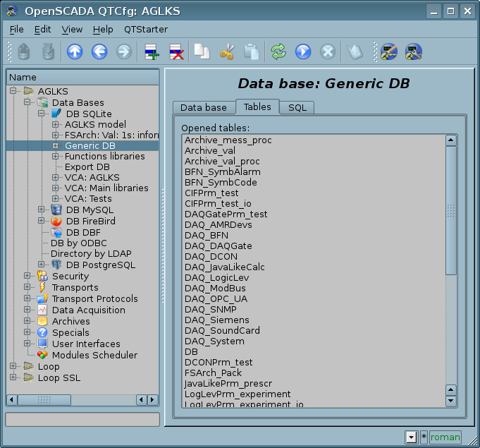Switch to the Data base tab
This screenshot has height=448, width=480.
(x=204, y=107)
